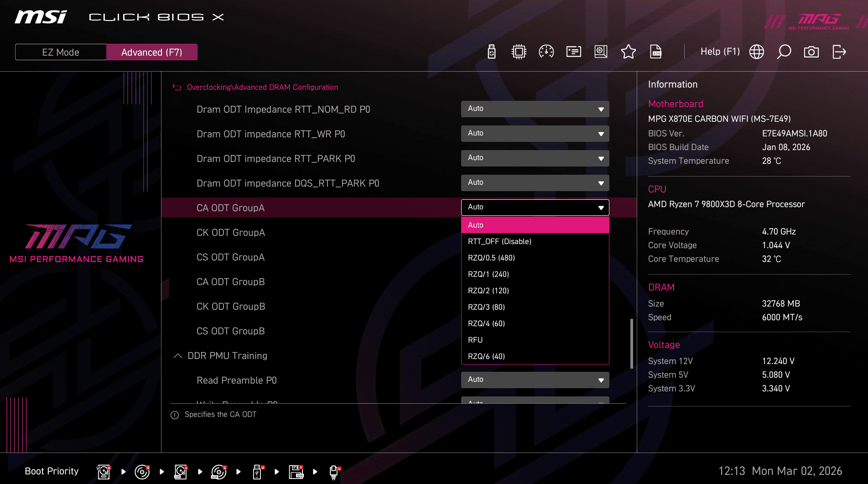Click the System 12V reading 12.240 V
The image size is (868, 484).
coord(778,361)
